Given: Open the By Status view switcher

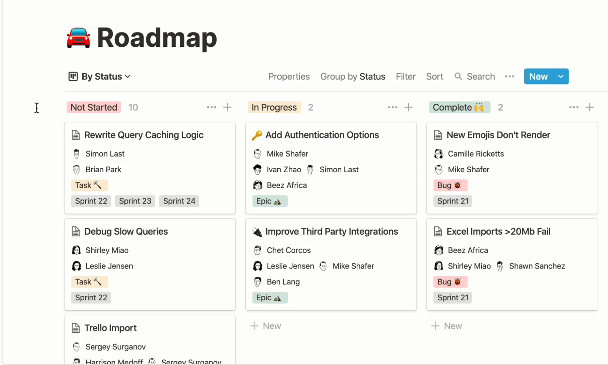Looking at the screenshot, I should 100,76.
